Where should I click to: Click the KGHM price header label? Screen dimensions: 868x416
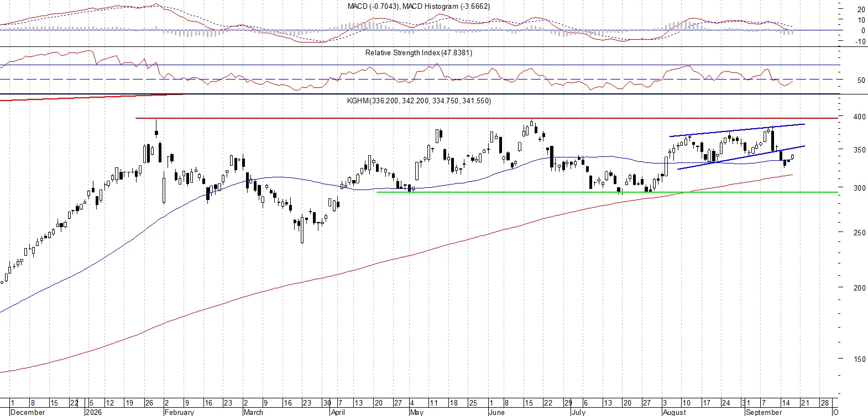point(419,101)
